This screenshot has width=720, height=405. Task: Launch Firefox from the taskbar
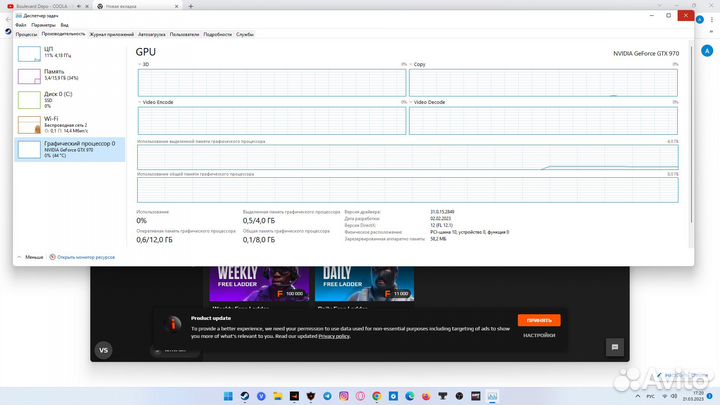(x=426, y=396)
